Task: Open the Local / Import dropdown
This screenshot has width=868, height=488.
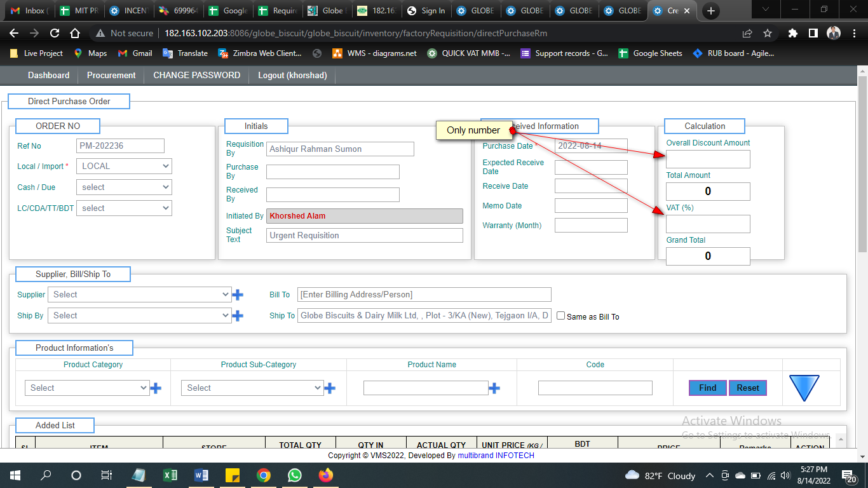Action: 124,166
